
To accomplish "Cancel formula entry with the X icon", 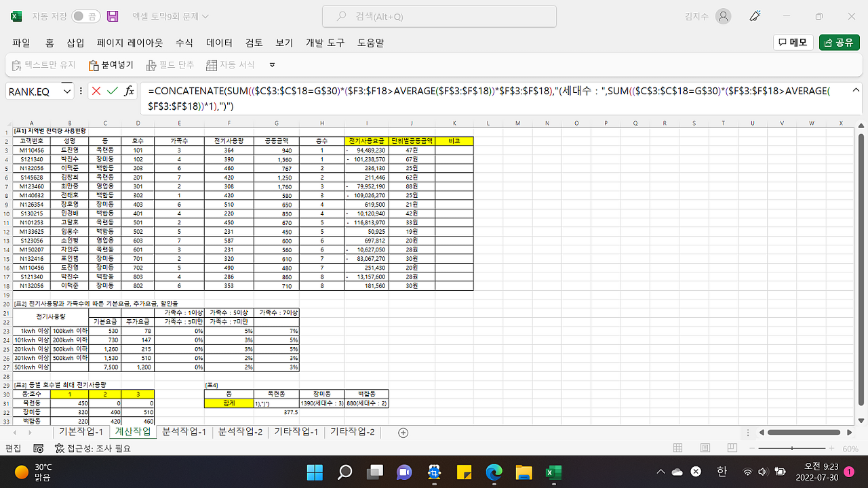I will click(96, 91).
